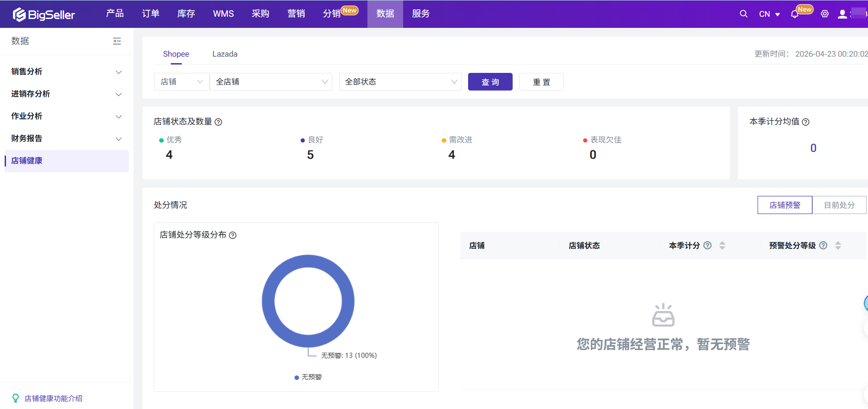Open the 全部状态 status dropdown
868x409 pixels.
tap(400, 82)
